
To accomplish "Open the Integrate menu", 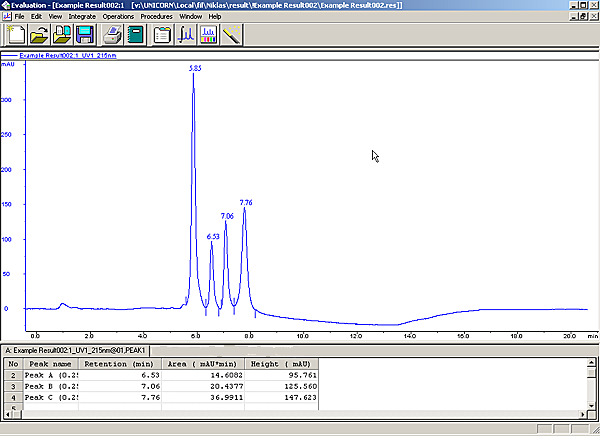I will 82,17.
